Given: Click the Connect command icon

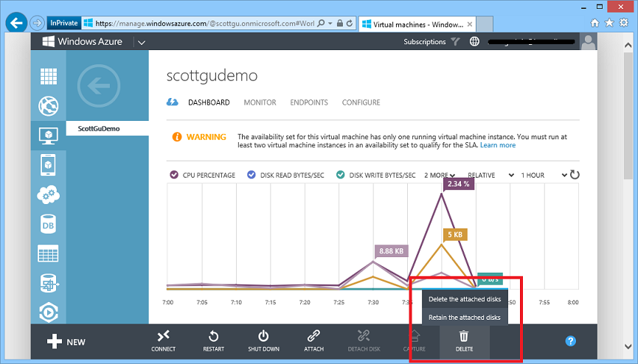Looking at the screenshot, I should (x=163, y=336).
